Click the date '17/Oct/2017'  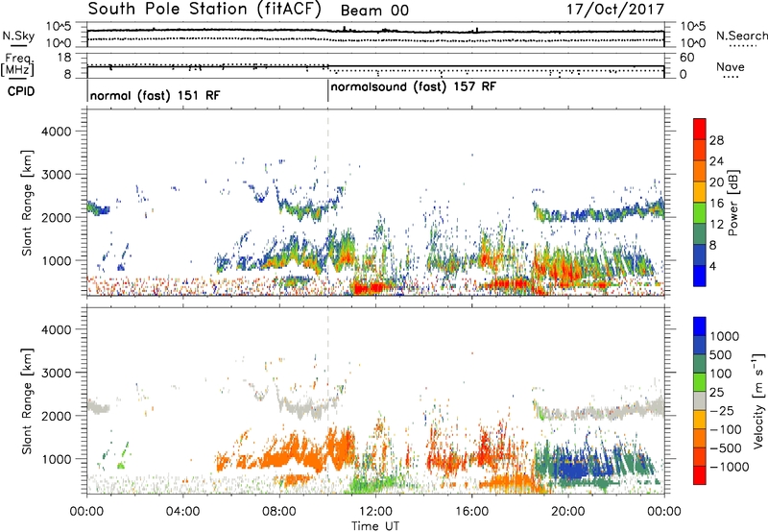[615, 10]
